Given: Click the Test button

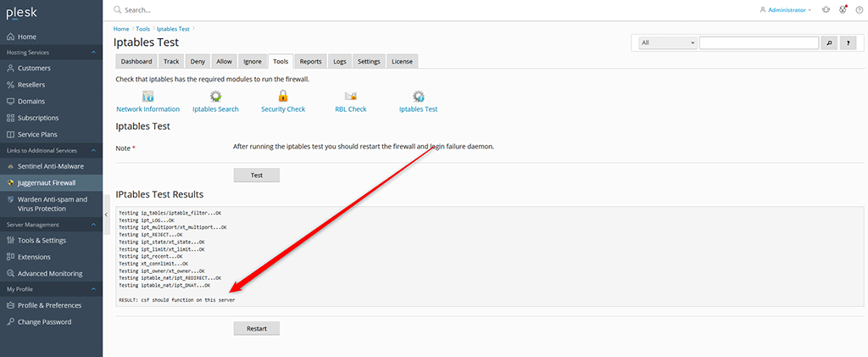Looking at the screenshot, I should (256, 175).
